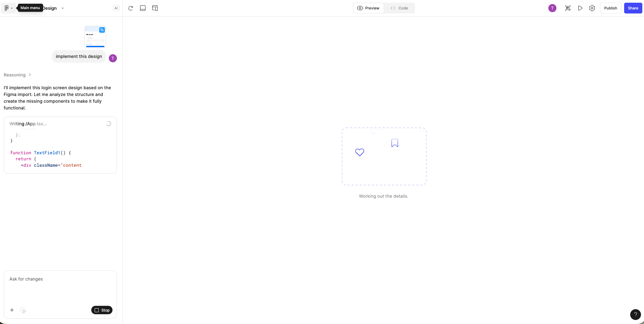The width and height of the screenshot is (644, 324).
Task: Open the main menu chevron
Action: point(12,8)
